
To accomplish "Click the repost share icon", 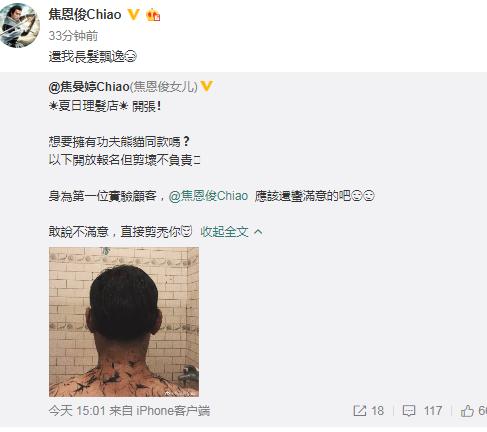I will coord(360,411).
